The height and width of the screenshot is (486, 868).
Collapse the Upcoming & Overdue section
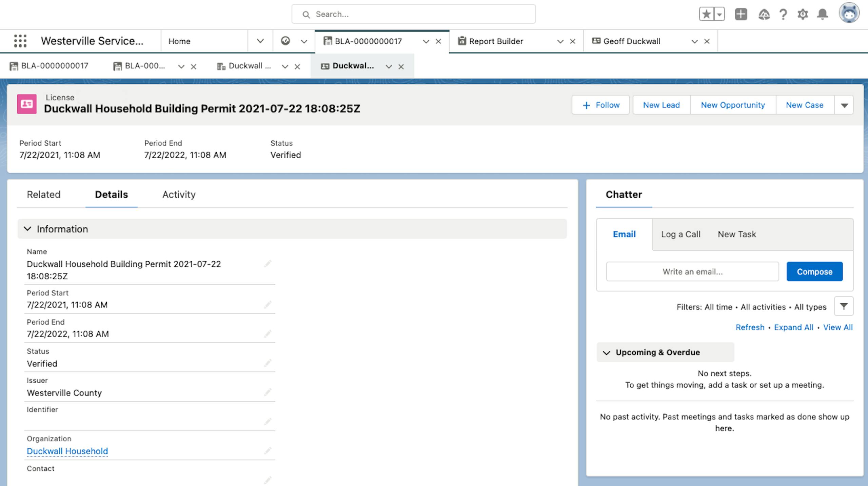[607, 352]
